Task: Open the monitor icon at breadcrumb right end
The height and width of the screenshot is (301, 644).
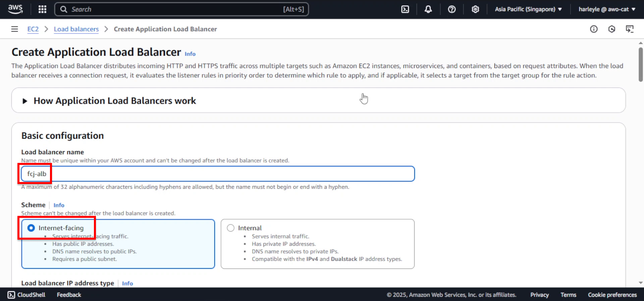Action: 630,29
